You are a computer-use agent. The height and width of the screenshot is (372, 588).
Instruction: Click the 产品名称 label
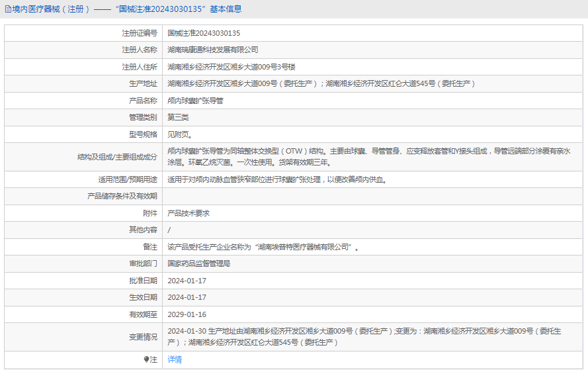coord(144,101)
